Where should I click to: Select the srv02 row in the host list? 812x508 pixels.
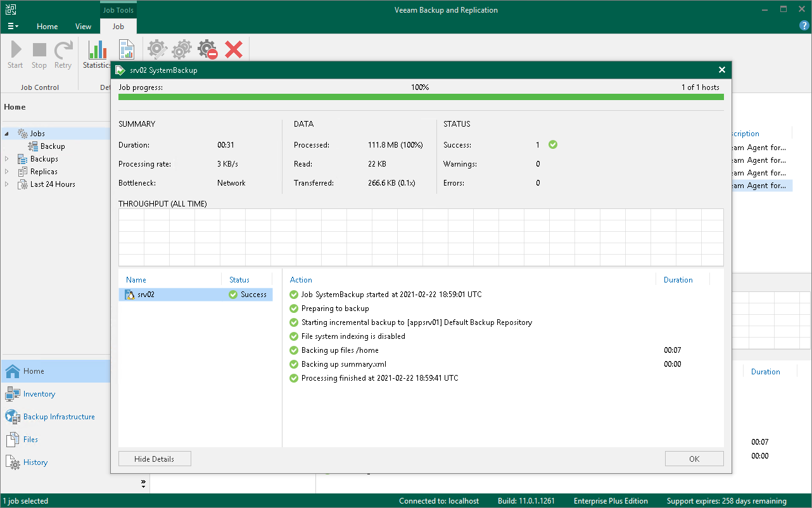tap(196, 295)
